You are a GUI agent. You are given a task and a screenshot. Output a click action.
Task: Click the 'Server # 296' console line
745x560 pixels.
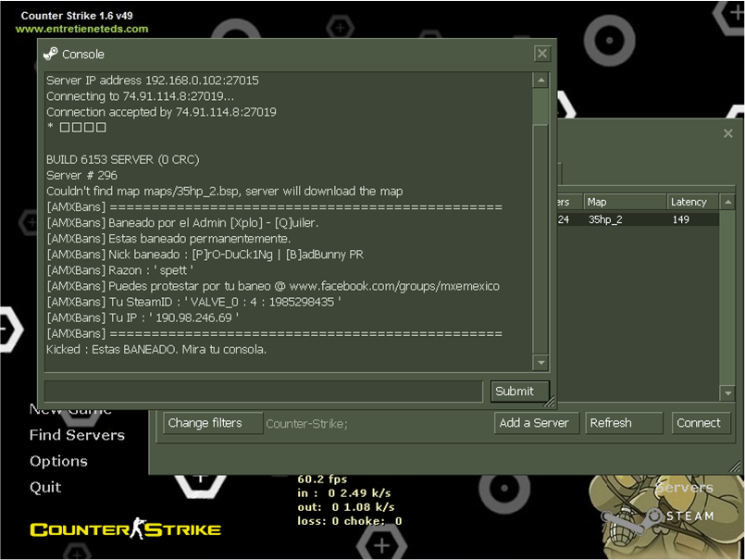coord(81,176)
